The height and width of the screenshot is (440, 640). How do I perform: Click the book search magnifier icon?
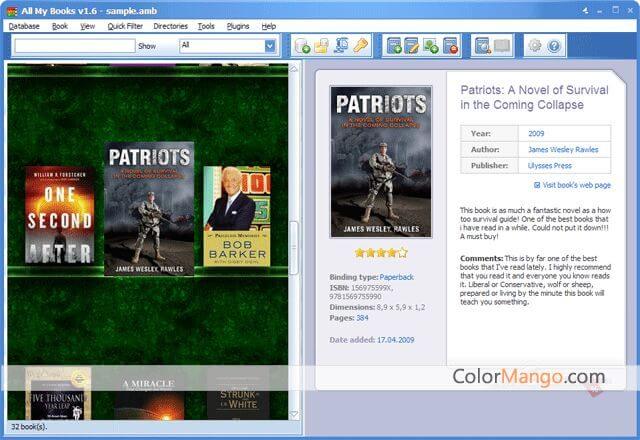pos(483,46)
